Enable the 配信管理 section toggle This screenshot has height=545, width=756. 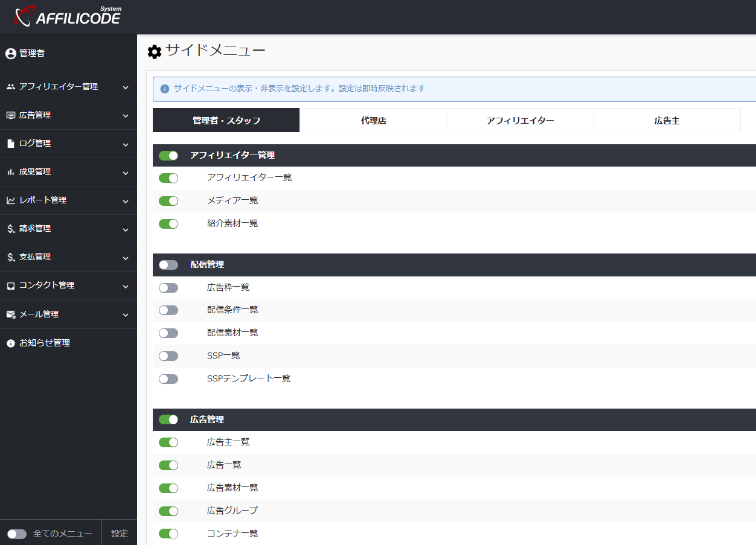pyautogui.click(x=168, y=264)
